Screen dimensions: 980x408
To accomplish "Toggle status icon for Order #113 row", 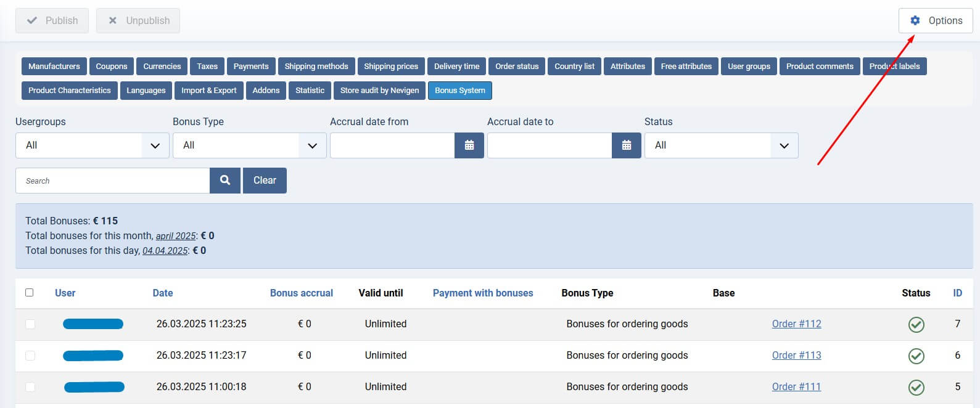I will pos(916,356).
